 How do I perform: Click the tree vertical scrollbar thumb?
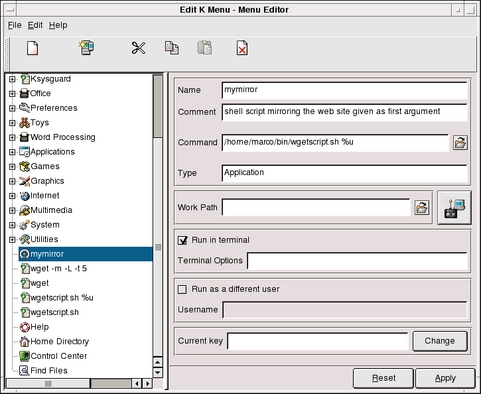click(158, 105)
